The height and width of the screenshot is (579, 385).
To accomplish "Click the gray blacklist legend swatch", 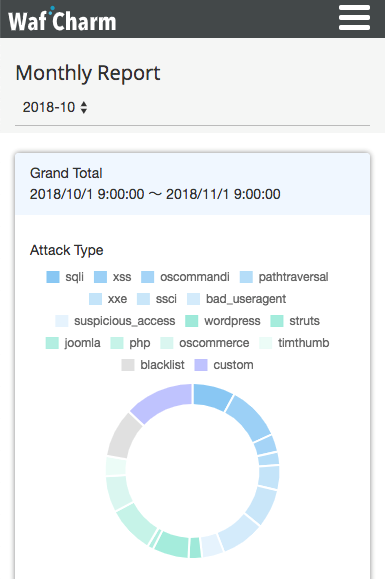I will [128, 365].
